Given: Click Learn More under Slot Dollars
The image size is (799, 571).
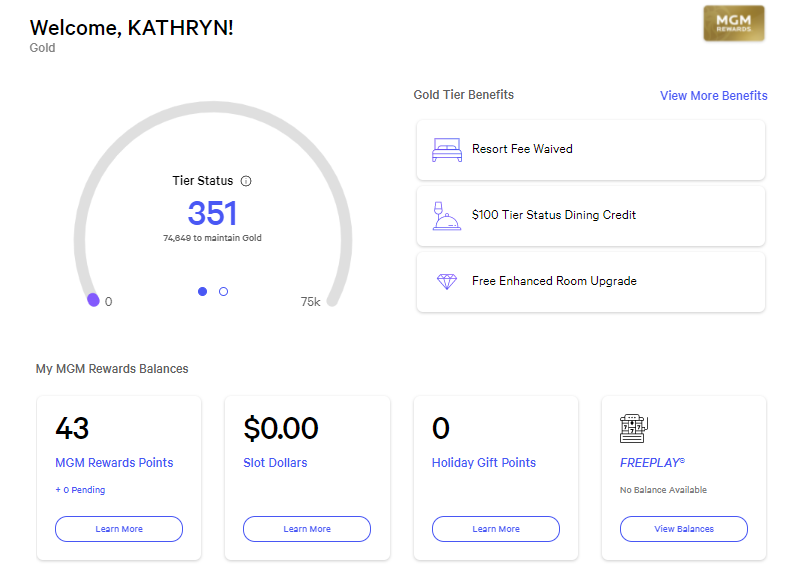Looking at the screenshot, I should tap(307, 529).
